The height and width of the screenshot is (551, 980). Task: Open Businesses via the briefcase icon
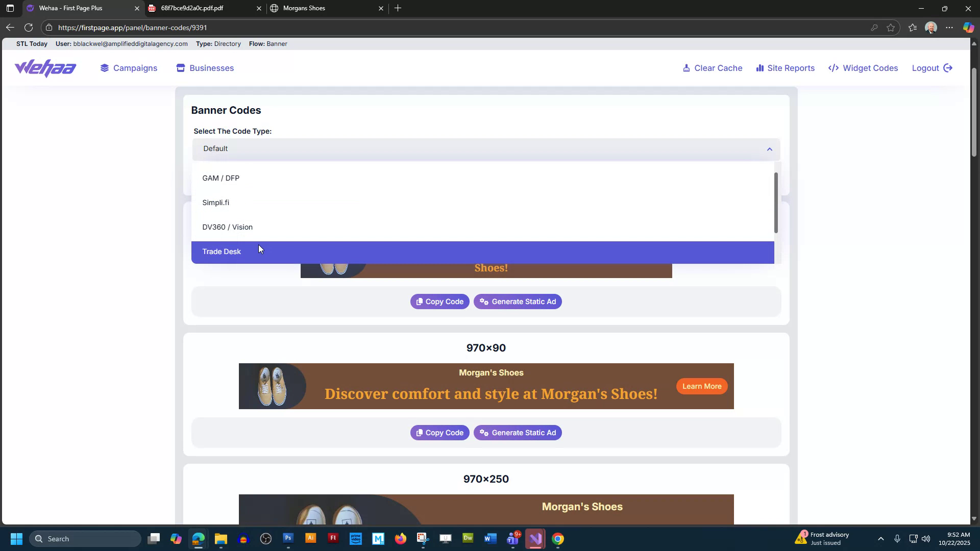pyautogui.click(x=181, y=68)
